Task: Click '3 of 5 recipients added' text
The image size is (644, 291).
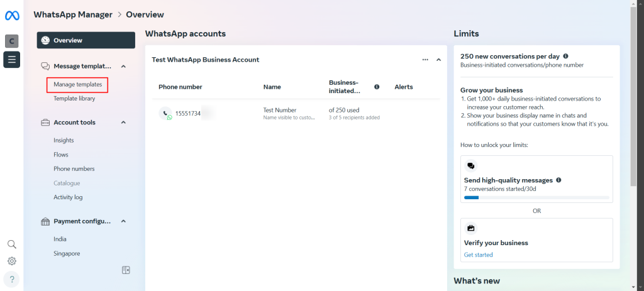Action: 355,118
